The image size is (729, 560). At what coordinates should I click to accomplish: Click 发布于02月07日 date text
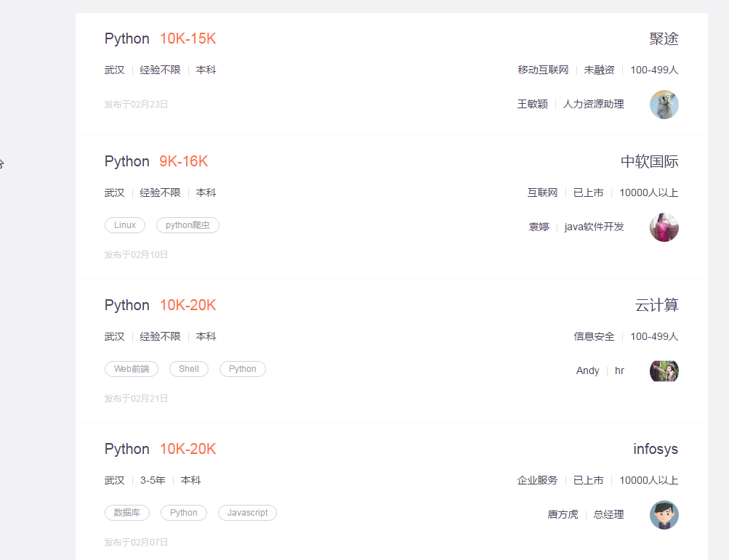click(x=136, y=543)
